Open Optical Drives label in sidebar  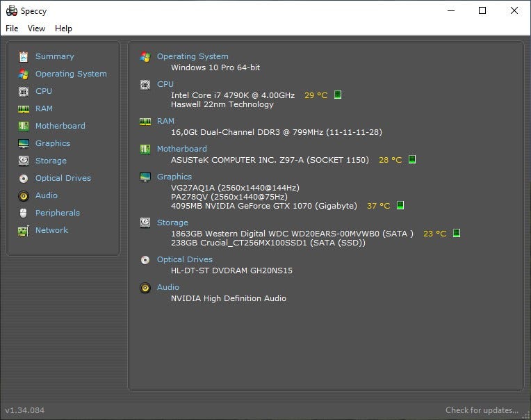63,178
